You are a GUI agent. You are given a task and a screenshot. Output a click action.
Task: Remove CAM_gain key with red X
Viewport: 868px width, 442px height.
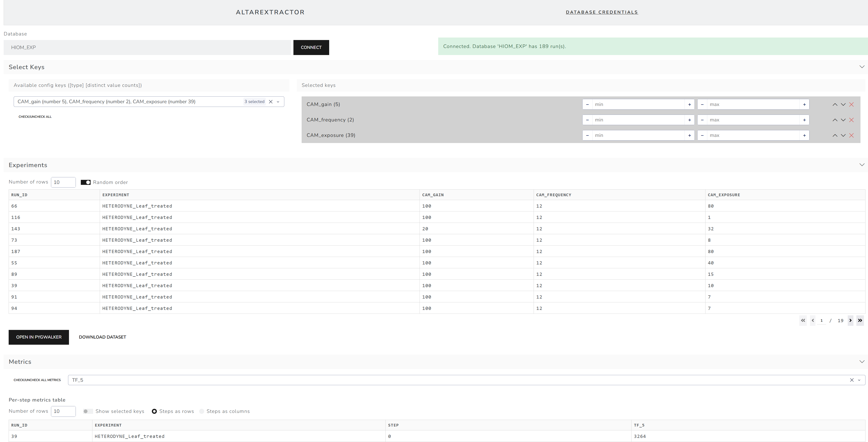tap(851, 104)
